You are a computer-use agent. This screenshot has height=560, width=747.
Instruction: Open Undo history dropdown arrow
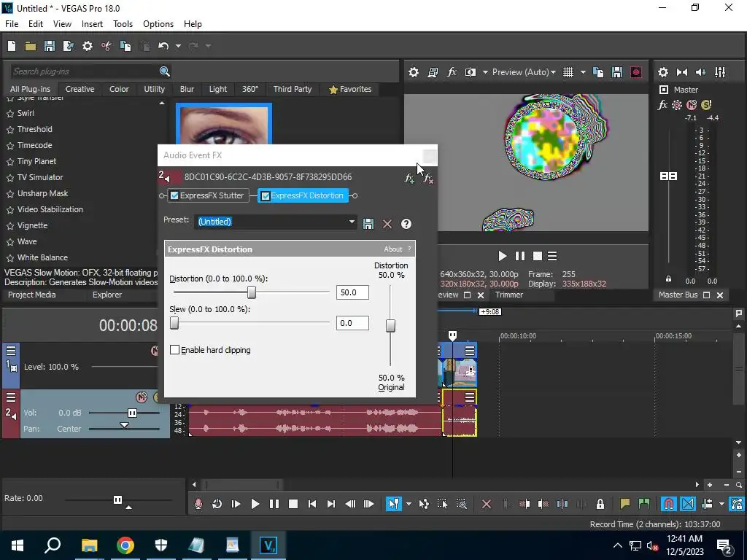click(178, 46)
